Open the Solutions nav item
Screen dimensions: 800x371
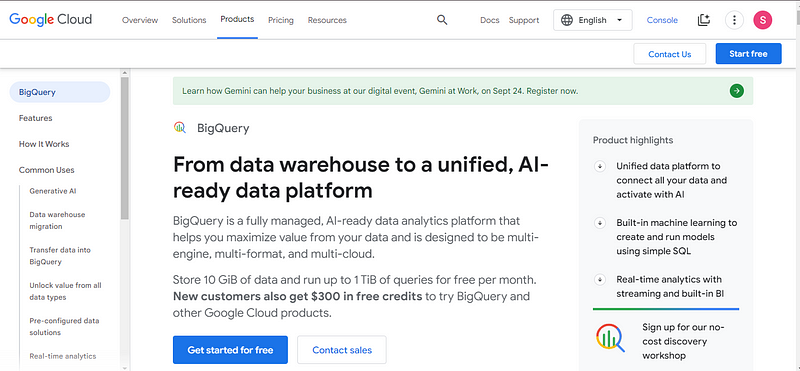pos(189,20)
